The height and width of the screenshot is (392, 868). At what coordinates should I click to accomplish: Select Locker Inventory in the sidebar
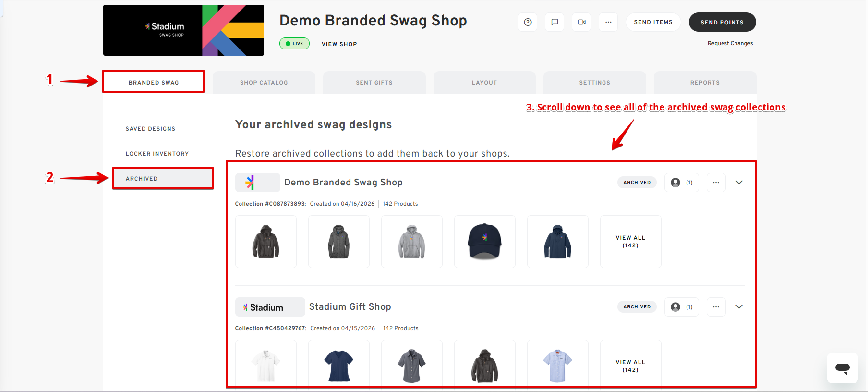(157, 154)
